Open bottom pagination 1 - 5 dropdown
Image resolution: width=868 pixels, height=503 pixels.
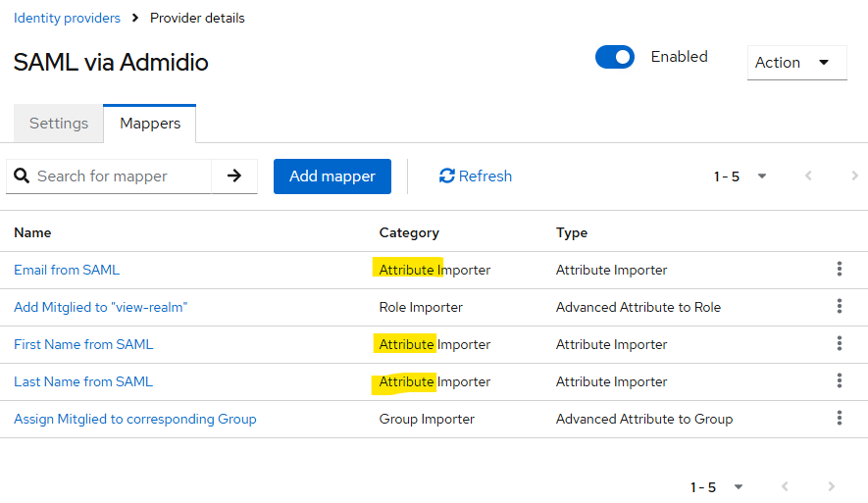tap(717, 487)
